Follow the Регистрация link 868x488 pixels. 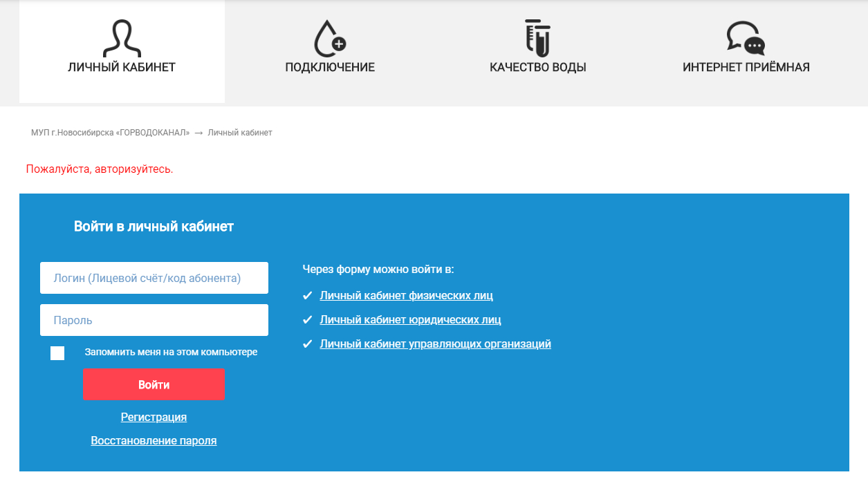(x=154, y=417)
